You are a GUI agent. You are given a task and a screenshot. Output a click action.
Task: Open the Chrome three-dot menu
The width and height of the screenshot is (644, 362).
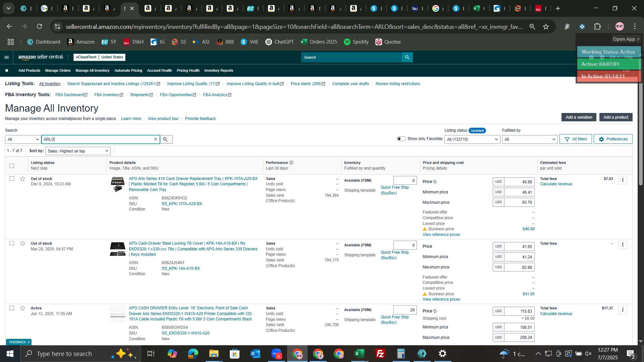pyautogui.click(x=635, y=26)
